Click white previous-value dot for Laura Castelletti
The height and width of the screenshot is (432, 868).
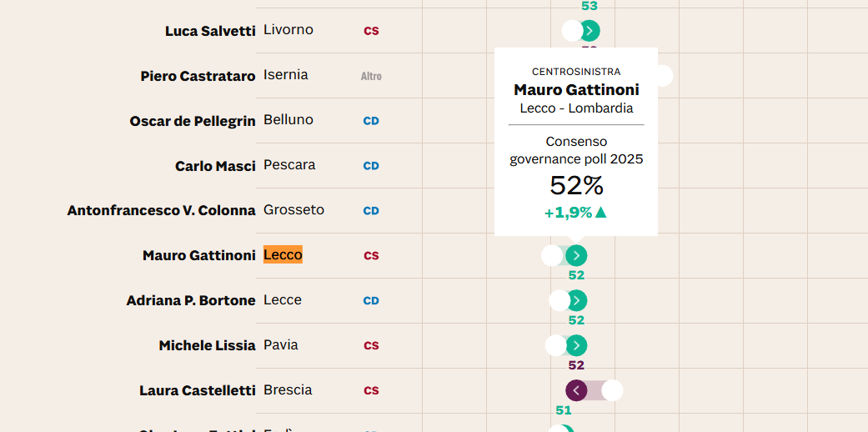612,390
